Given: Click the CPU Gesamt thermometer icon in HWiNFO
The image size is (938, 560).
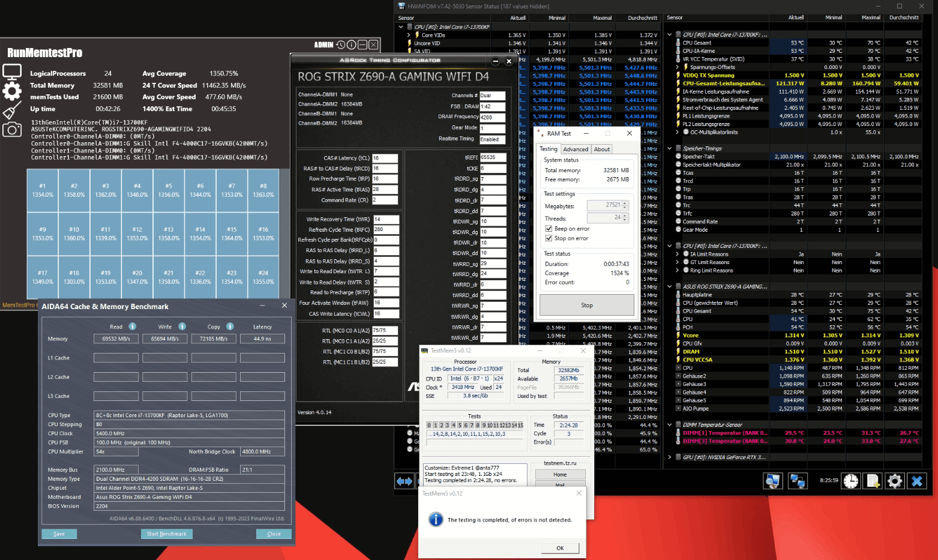Looking at the screenshot, I should pos(678,43).
